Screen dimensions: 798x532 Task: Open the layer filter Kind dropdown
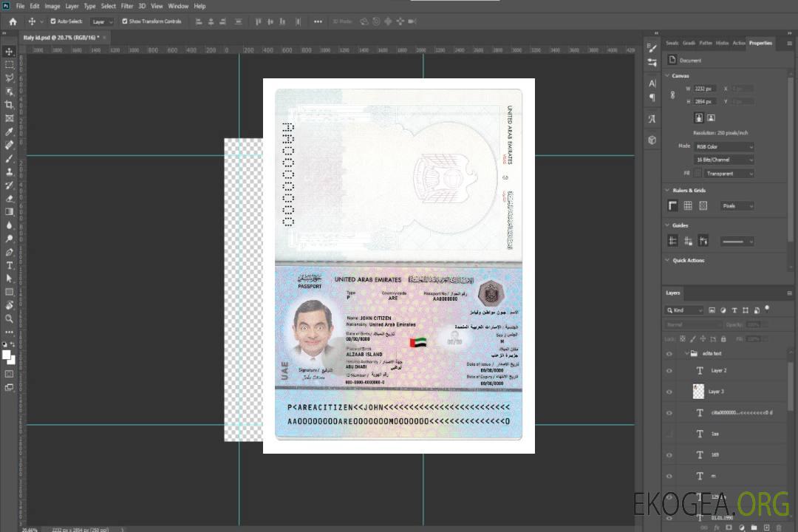point(684,310)
